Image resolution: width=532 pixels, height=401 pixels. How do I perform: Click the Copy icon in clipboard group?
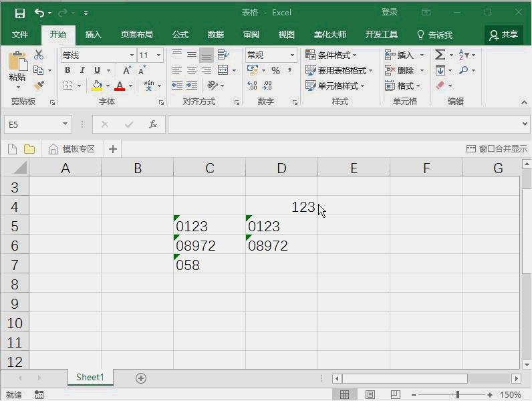(x=38, y=70)
